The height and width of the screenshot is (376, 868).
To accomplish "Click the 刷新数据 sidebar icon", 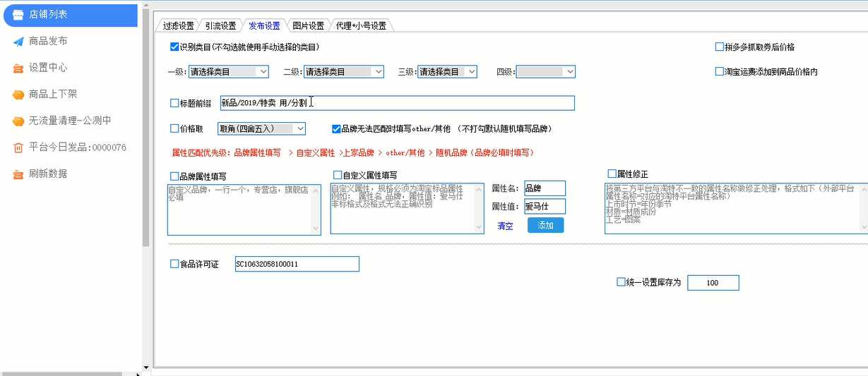I will (18, 174).
